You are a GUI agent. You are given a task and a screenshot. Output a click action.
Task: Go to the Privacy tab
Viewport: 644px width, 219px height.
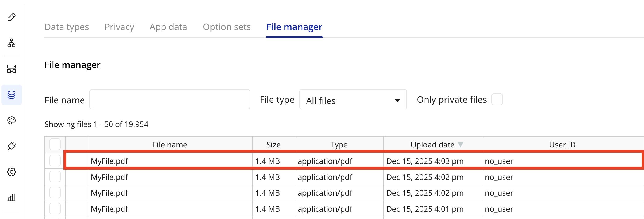pyautogui.click(x=119, y=27)
